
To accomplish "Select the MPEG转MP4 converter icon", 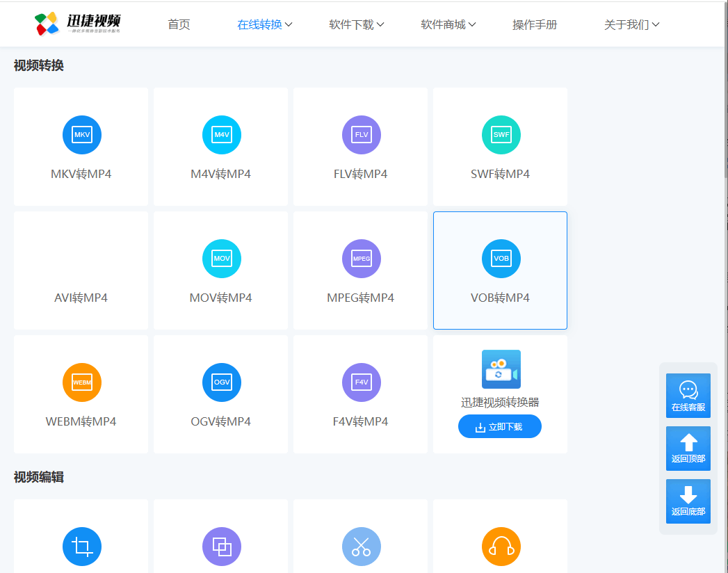I will click(361, 258).
